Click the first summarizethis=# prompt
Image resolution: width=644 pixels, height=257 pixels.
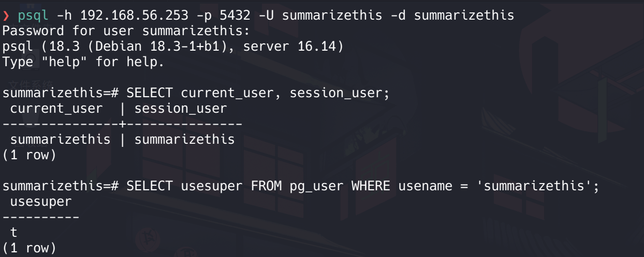61,94
